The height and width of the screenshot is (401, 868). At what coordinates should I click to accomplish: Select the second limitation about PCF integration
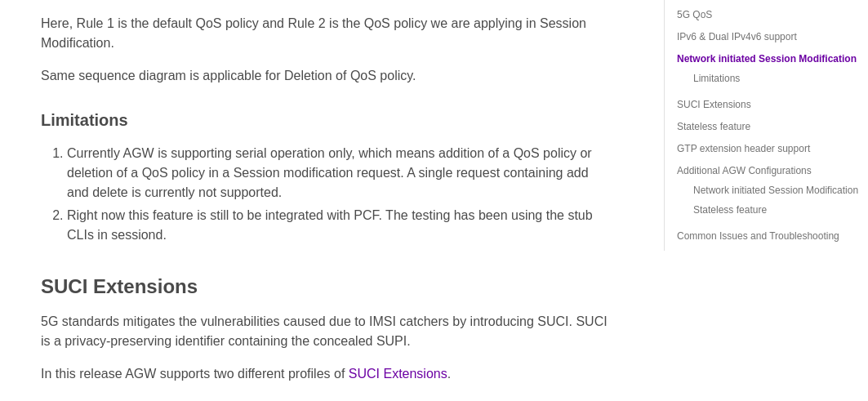[329, 225]
